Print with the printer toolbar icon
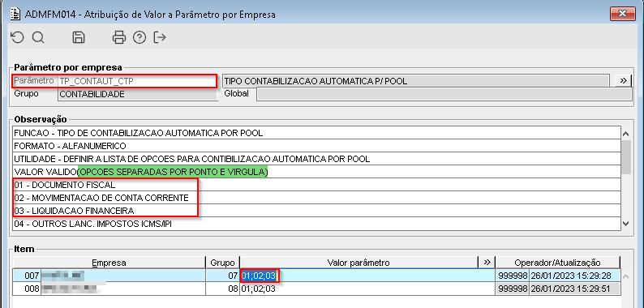Screen dimensions: 644x308 118,37
